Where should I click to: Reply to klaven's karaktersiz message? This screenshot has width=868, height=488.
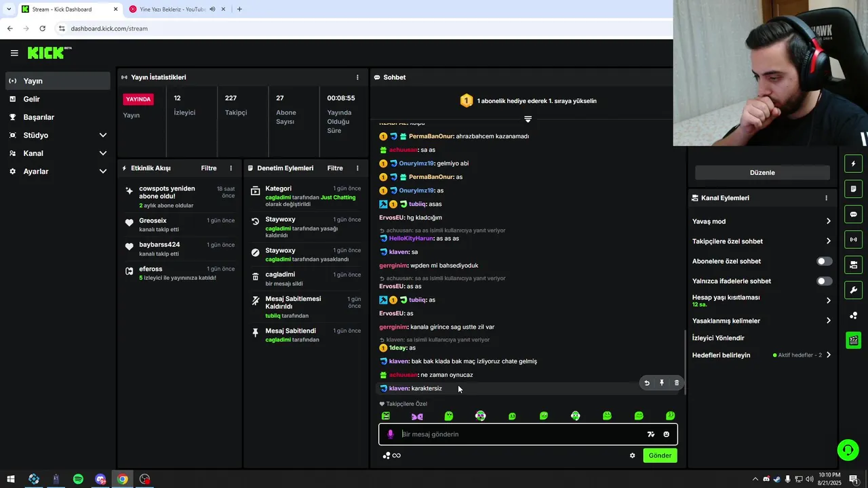[x=647, y=383]
